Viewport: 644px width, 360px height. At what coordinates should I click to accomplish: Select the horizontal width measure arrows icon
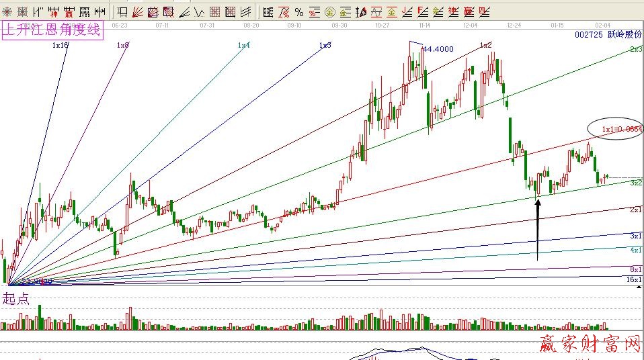click(x=99, y=11)
